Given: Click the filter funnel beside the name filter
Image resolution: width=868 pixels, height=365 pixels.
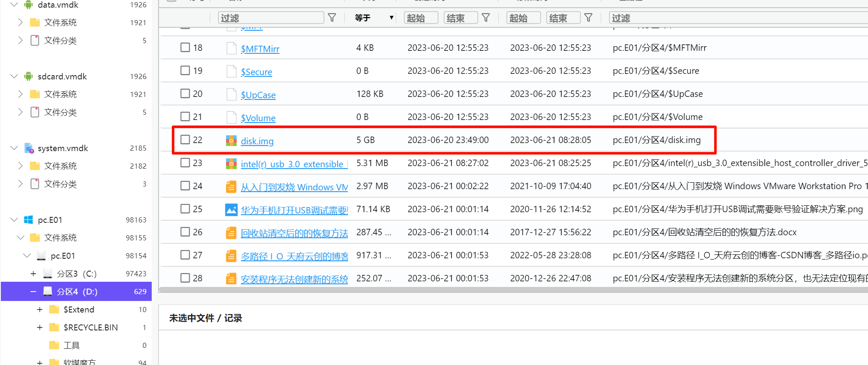Looking at the screenshot, I should pos(332,18).
